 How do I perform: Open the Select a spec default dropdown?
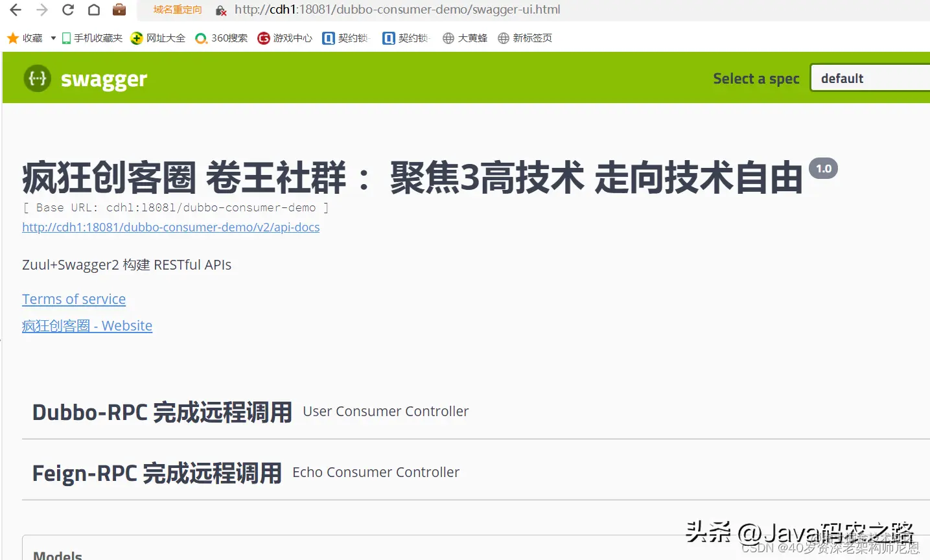pyautogui.click(x=870, y=78)
